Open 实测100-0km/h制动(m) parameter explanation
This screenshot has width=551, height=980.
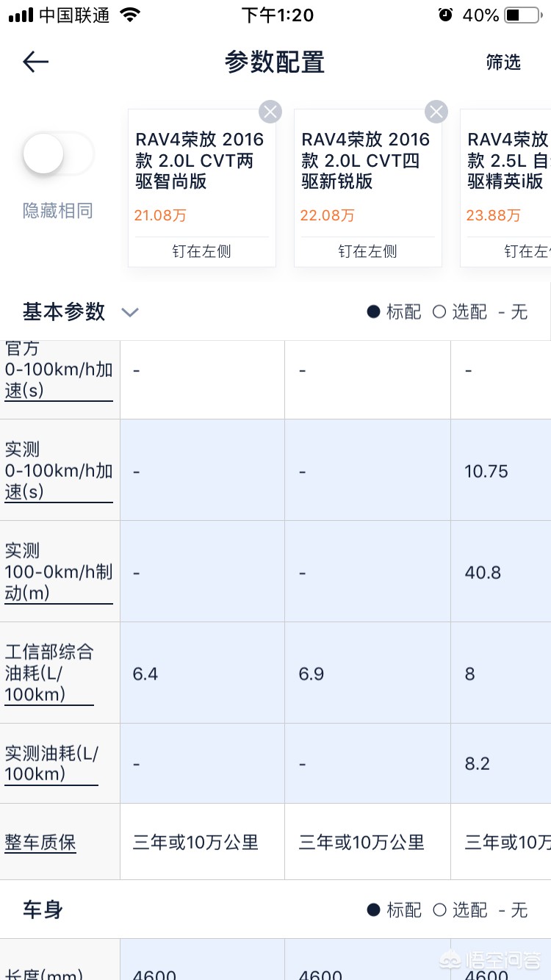(59, 572)
